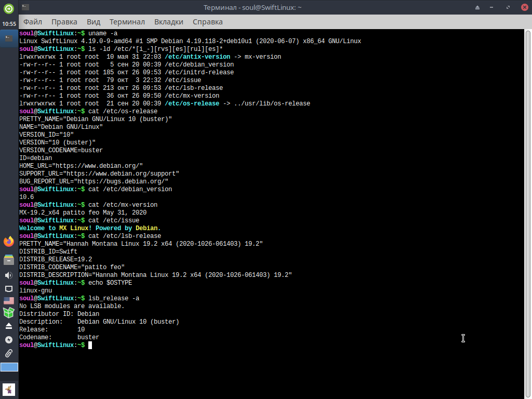Click the last prompt with the cursor block
The image size is (532, 399).
click(x=56, y=345)
